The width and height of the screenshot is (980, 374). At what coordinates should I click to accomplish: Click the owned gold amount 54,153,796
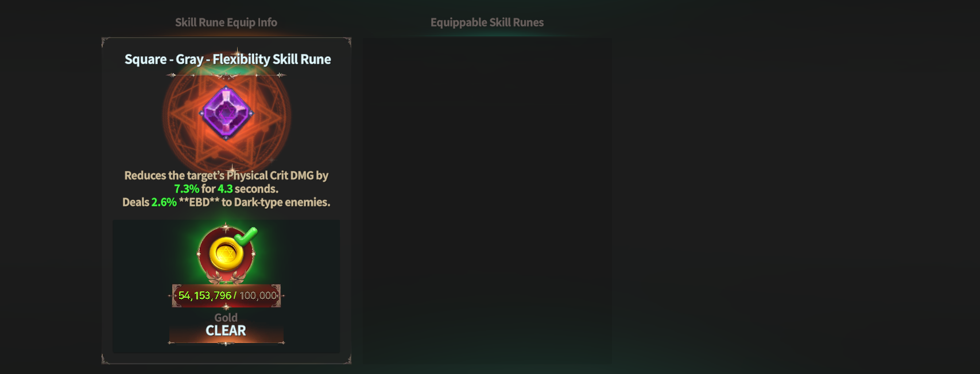pyautogui.click(x=204, y=295)
